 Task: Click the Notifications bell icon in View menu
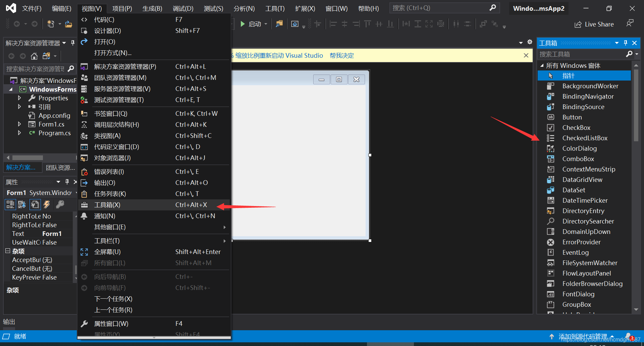click(84, 216)
